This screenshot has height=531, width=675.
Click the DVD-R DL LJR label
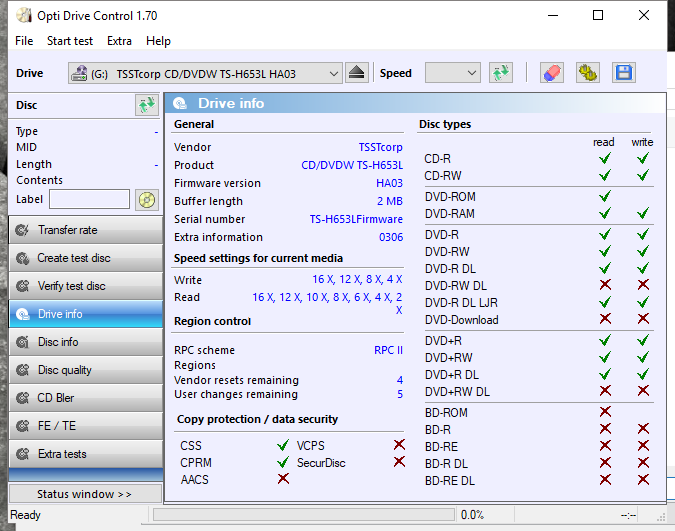461,303
